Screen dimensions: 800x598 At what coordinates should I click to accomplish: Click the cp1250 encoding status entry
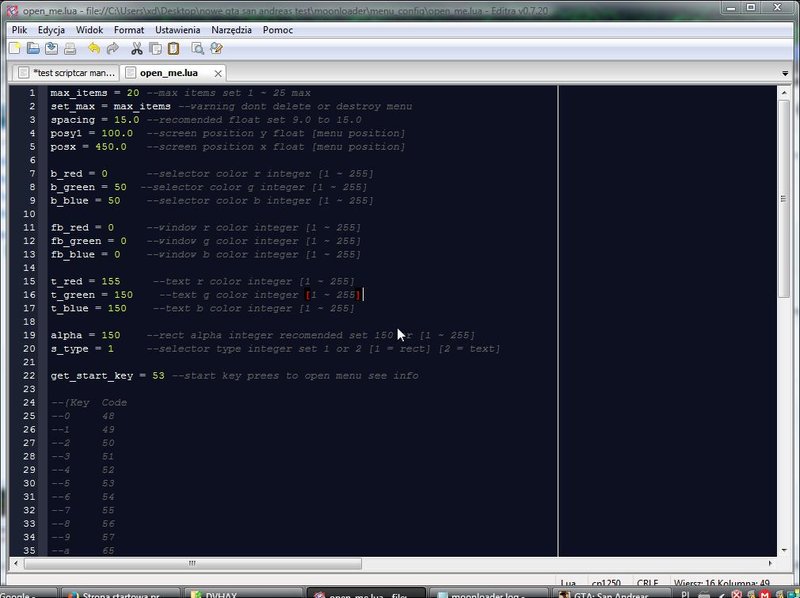pyautogui.click(x=606, y=583)
